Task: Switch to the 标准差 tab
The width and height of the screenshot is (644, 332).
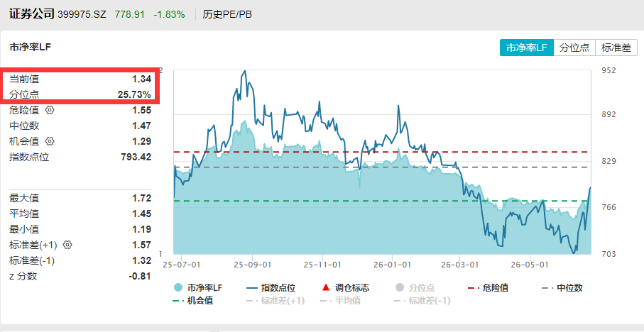Action: pyautogui.click(x=616, y=48)
